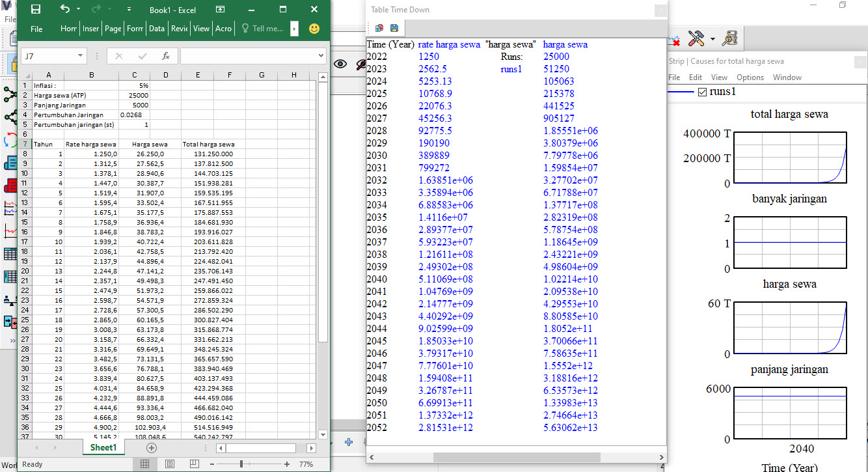
Task: Expand the formula bar
Action: tap(321, 56)
